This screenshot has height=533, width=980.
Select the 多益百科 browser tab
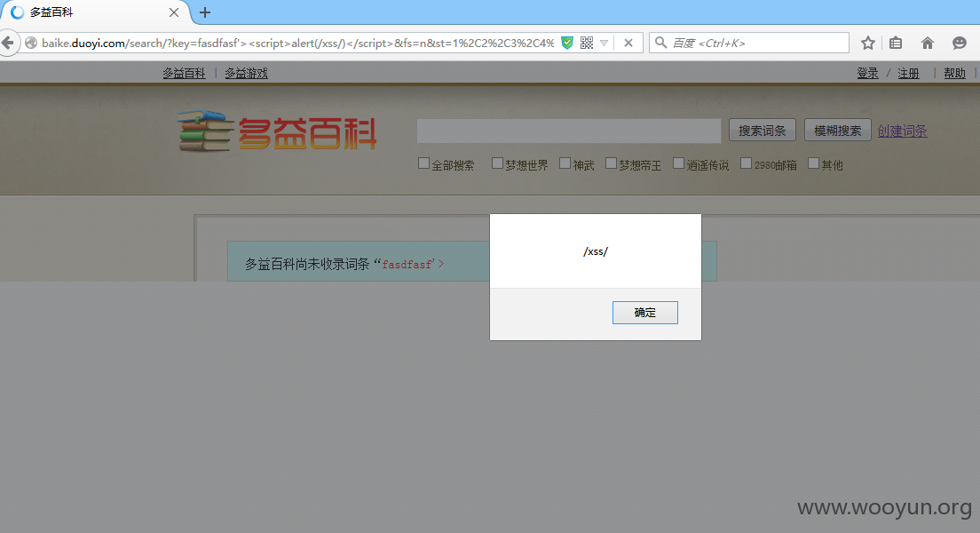(x=95, y=12)
